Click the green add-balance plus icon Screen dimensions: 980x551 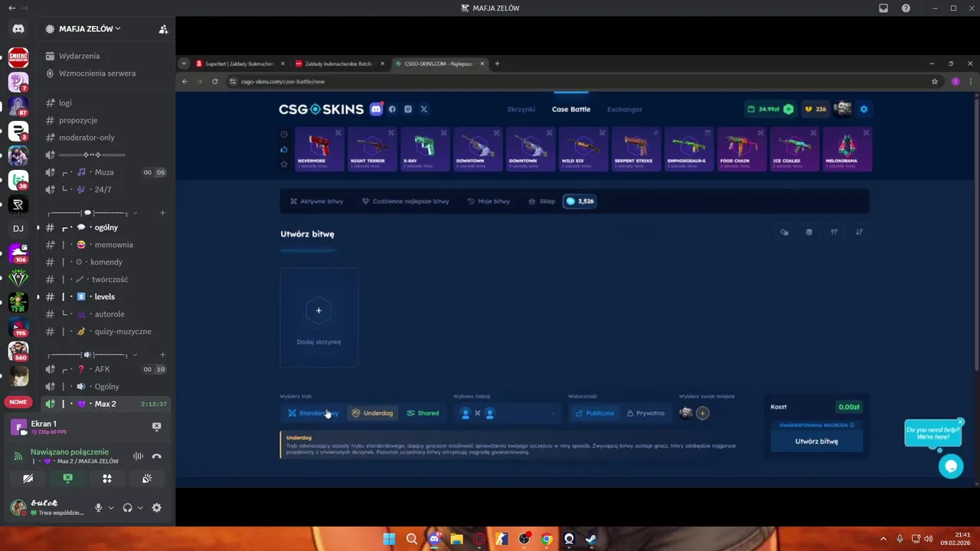(x=789, y=109)
